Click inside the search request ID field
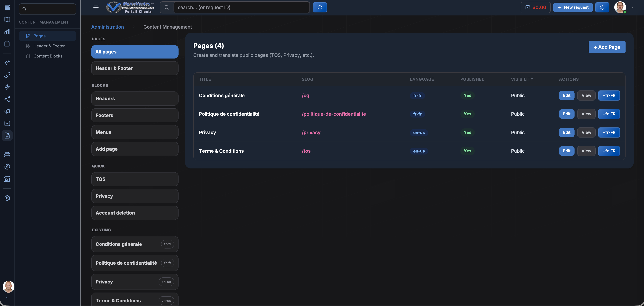Viewport: 644px width, 306px height. [x=241, y=7]
